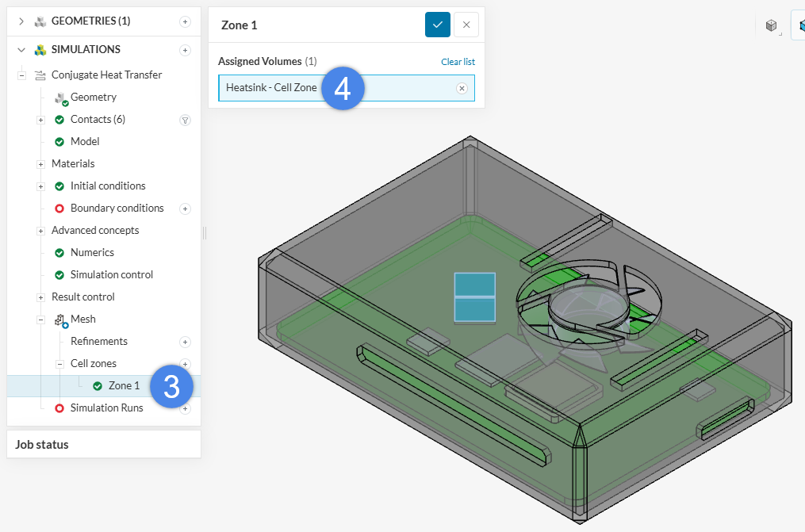This screenshot has width=805, height=532.
Task: Expand the Materials tree node
Action: pyautogui.click(x=40, y=164)
